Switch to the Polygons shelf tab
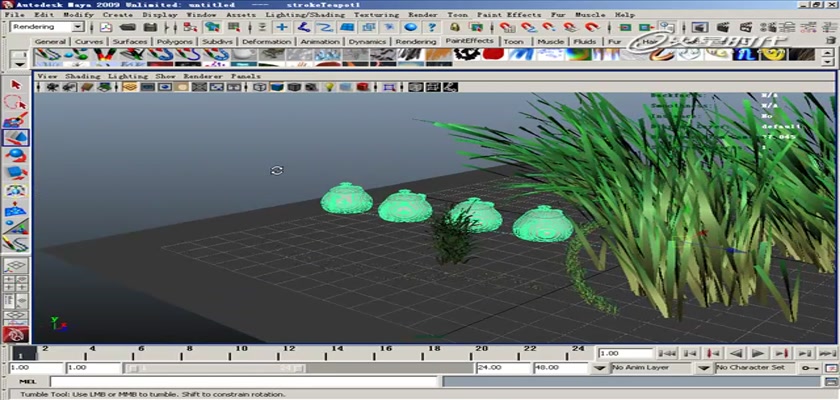This screenshot has width=840, height=400. point(175,41)
